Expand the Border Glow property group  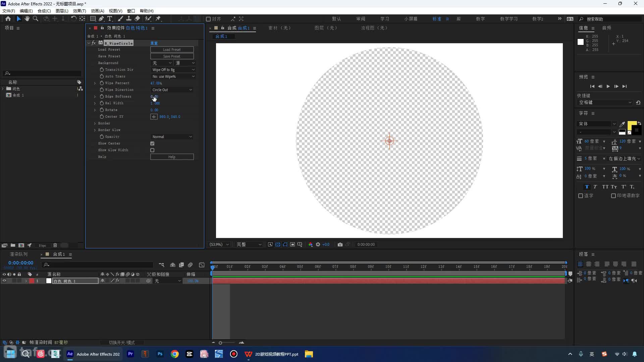95,130
